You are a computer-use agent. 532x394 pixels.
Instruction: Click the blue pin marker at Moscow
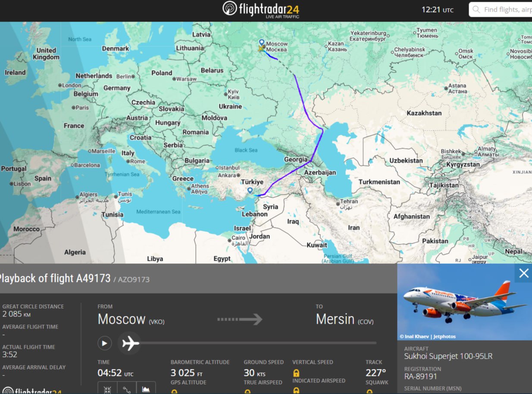pyautogui.click(x=261, y=42)
